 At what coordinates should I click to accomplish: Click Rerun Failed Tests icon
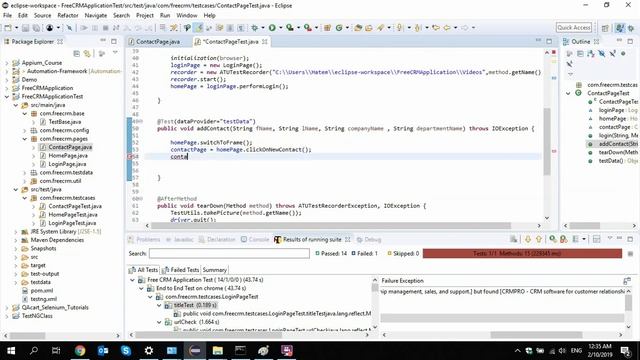564,239
